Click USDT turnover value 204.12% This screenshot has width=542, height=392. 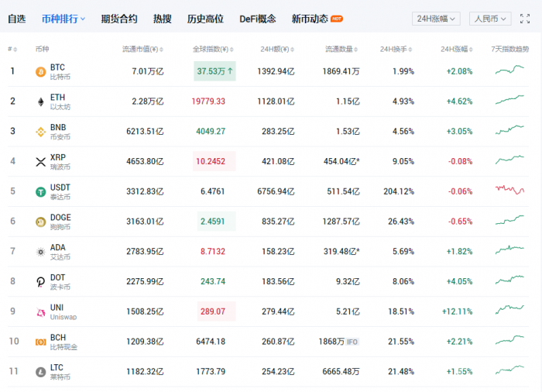pyautogui.click(x=399, y=191)
